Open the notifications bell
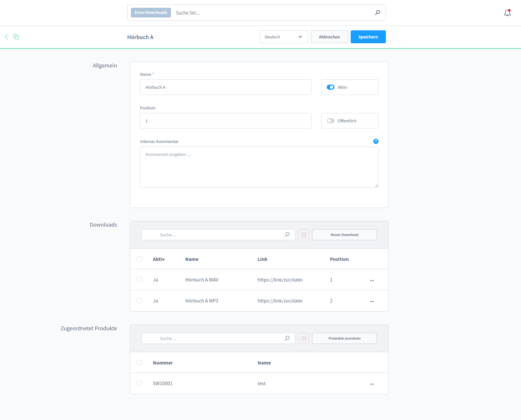The image size is (521, 420). point(507,13)
